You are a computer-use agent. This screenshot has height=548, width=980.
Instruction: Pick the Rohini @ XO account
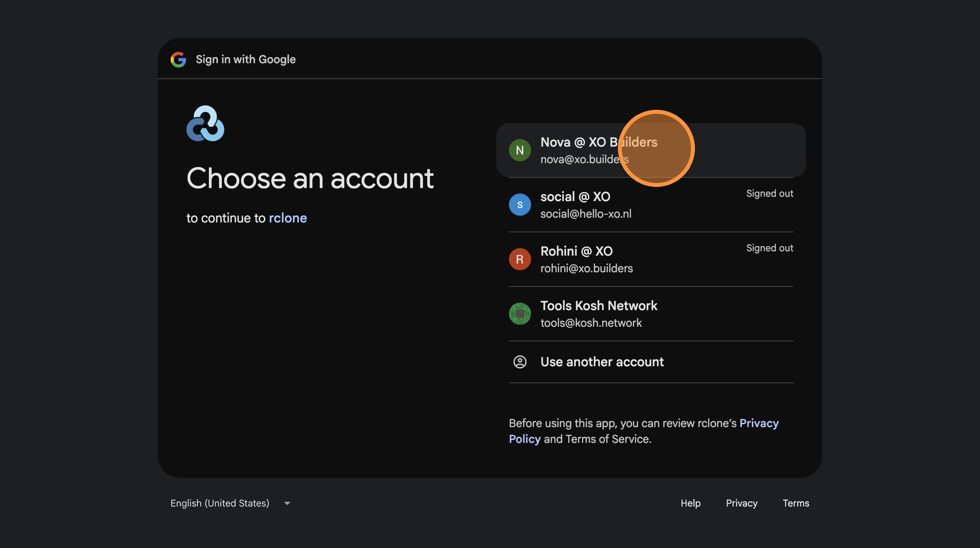tap(651, 259)
